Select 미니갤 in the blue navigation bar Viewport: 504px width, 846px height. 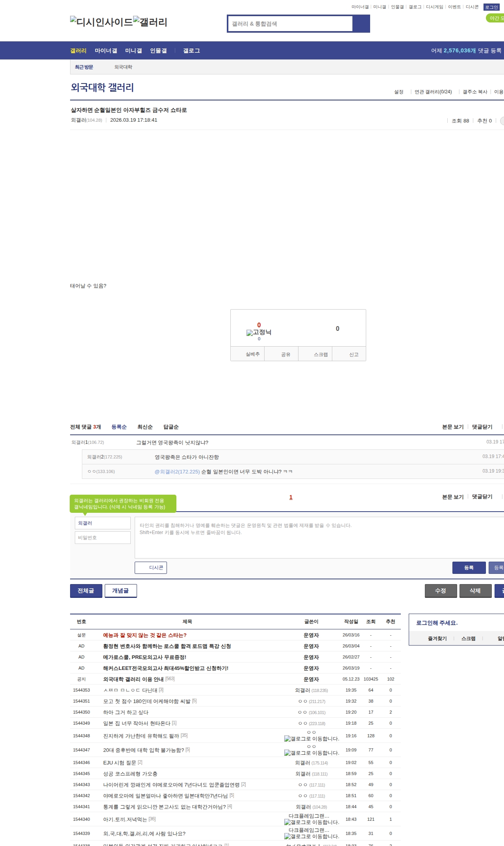tap(133, 51)
